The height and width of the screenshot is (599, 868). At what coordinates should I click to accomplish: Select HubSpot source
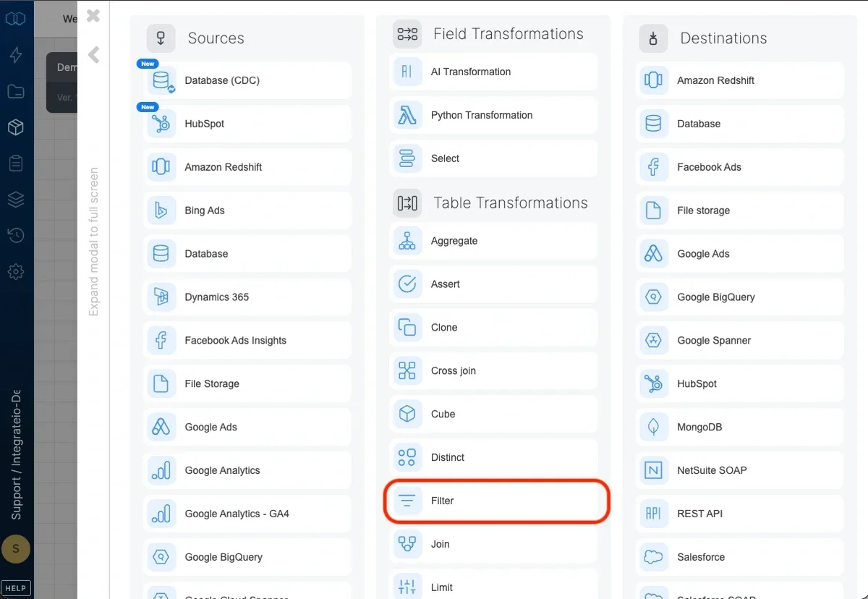pyautogui.click(x=247, y=124)
